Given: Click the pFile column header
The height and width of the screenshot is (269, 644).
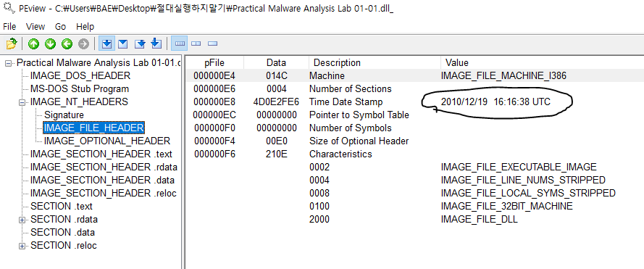Looking at the screenshot, I should (x=215, y=63).
